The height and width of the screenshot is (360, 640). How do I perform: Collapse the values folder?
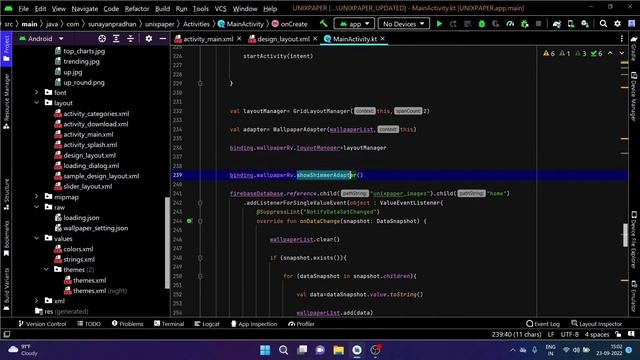[37, 238]
